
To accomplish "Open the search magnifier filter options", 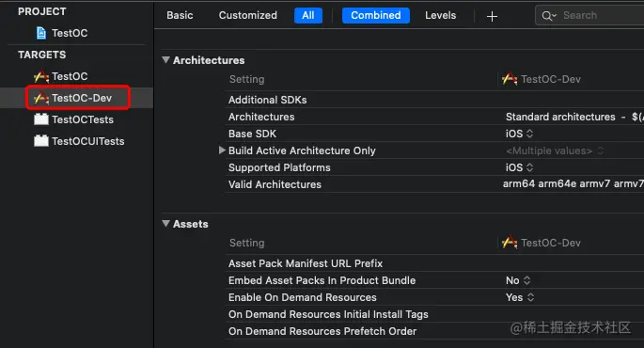I will [x=549, y=16].
